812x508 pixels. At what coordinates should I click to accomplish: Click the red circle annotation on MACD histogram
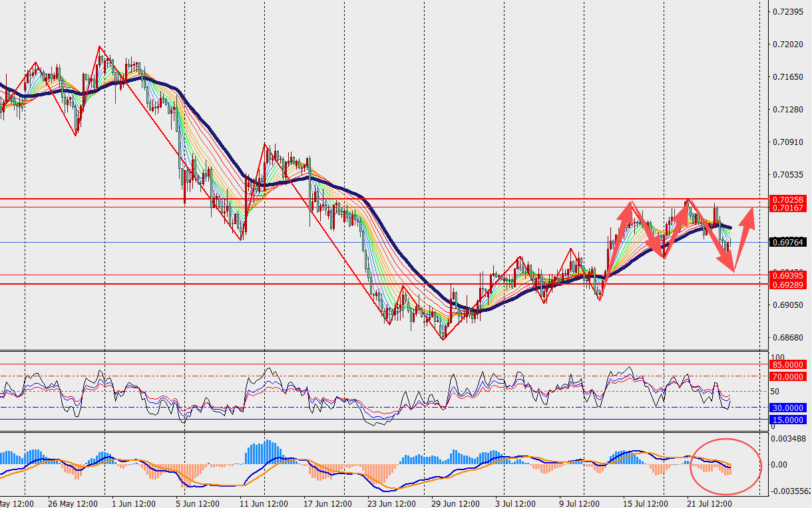coord(726,467)
